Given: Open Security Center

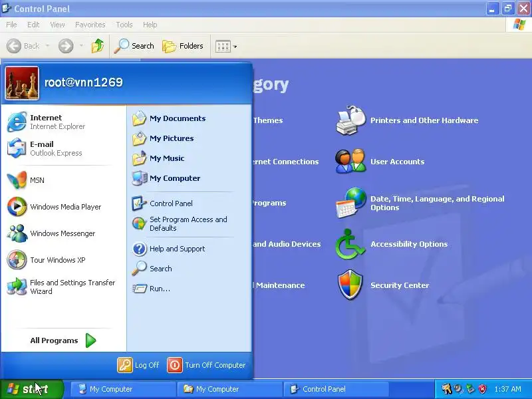Looking at the screenshot, I should tap(400, 285).
